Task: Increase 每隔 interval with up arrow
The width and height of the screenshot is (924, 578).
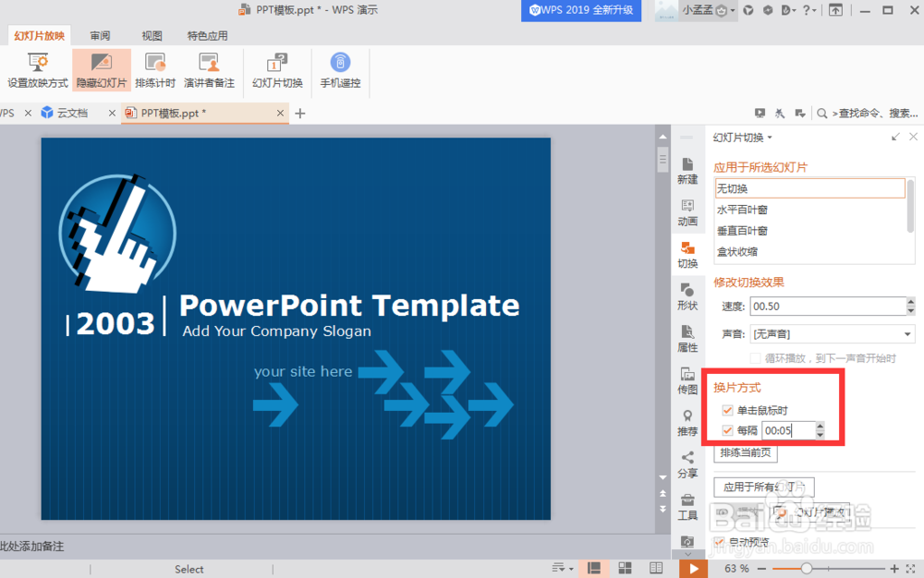Action: (x=820, y=426)
